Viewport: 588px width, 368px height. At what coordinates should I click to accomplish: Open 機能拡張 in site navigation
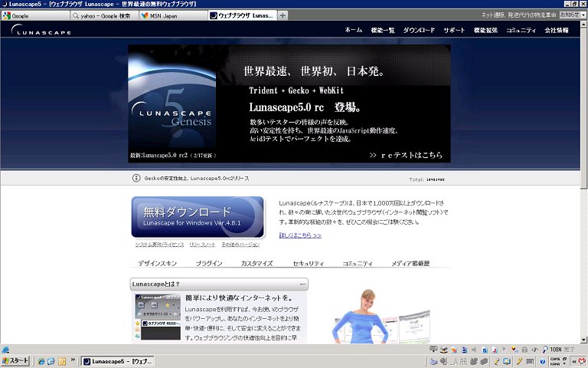(x=485, y=30)
